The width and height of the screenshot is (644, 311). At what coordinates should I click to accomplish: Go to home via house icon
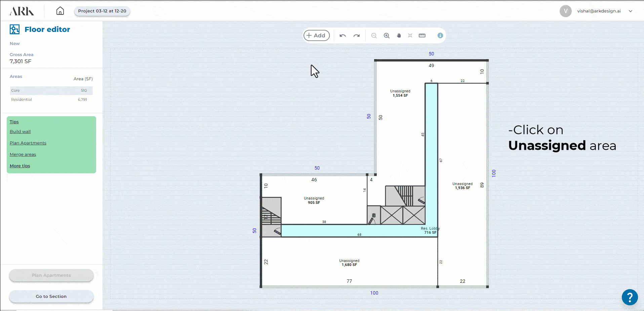(60, 11)
